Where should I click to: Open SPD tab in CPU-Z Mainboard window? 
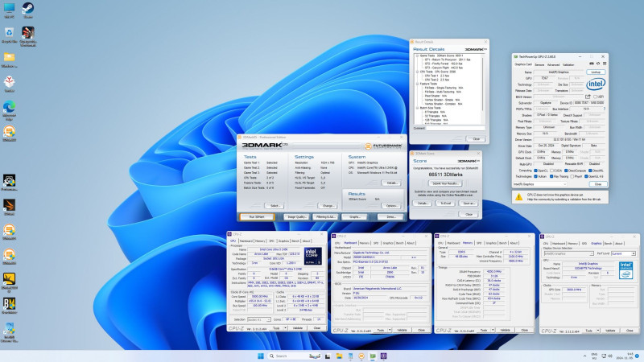click(376, 243)
